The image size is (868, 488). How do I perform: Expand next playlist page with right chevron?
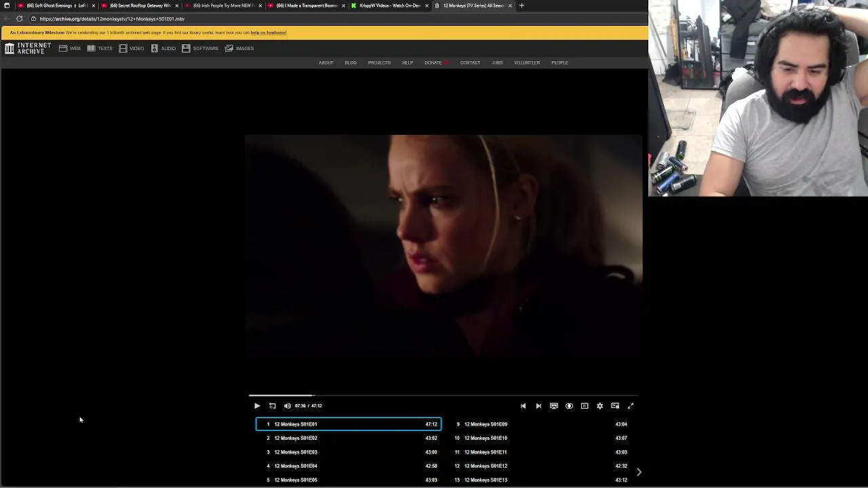(x=639, y=472)
